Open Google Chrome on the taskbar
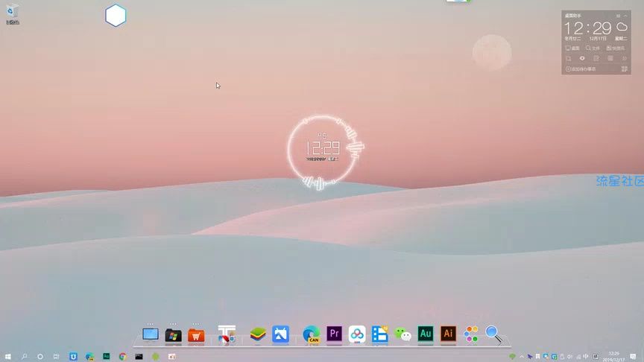Screen dimensions: 644x362 [122, 357]
